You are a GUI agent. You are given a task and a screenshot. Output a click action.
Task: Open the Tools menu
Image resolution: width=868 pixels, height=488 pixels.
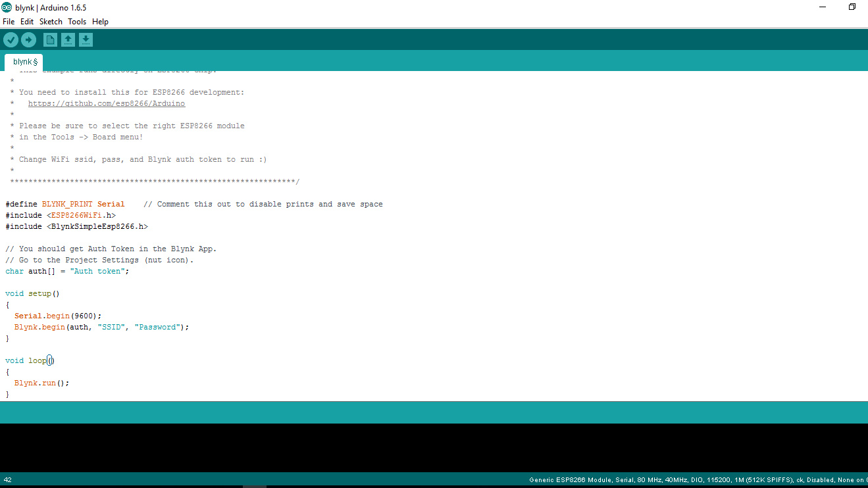pos(77,22)
